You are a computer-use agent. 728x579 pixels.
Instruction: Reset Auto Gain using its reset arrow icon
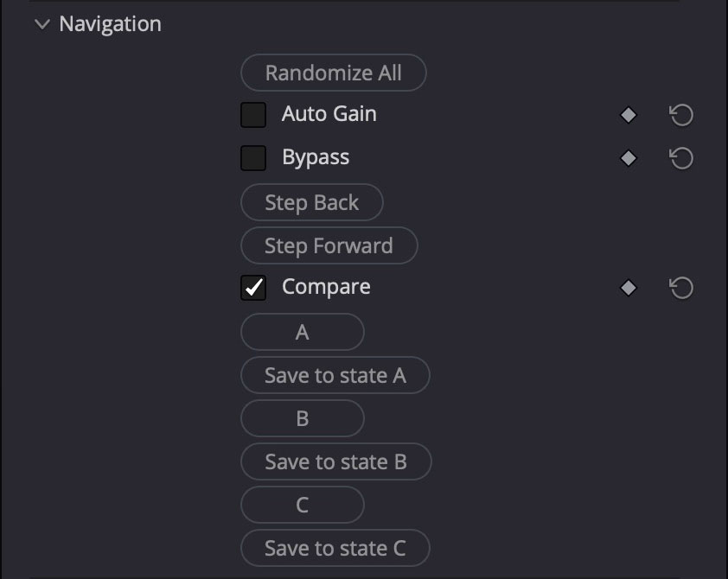(x=680, y=114)
